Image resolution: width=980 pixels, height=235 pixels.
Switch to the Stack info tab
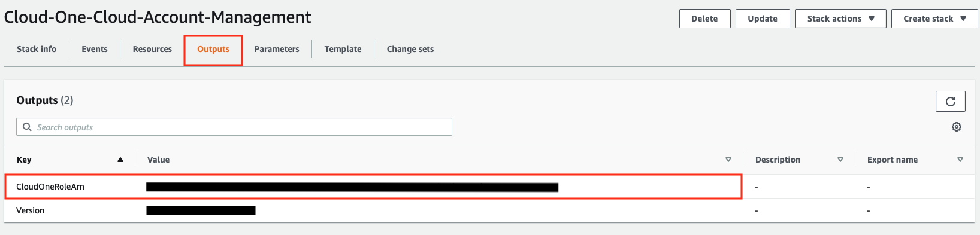click(37, 49)
